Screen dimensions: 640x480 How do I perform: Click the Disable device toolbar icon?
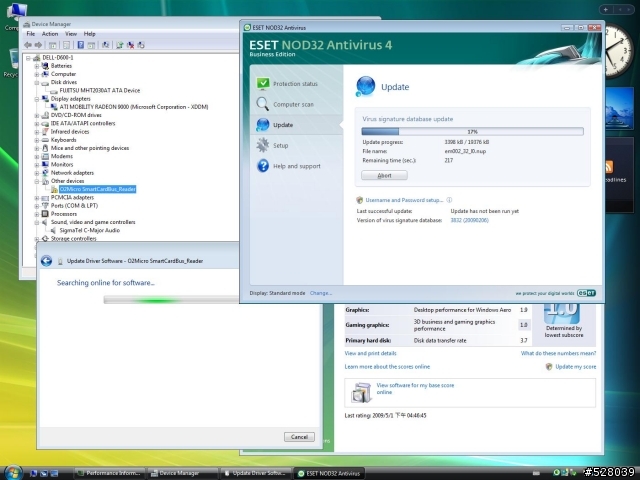point(141,45)
